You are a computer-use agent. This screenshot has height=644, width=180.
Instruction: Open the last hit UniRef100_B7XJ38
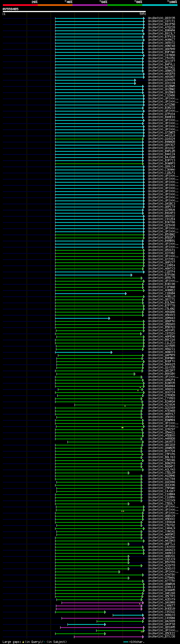click(x=161, y=637)
